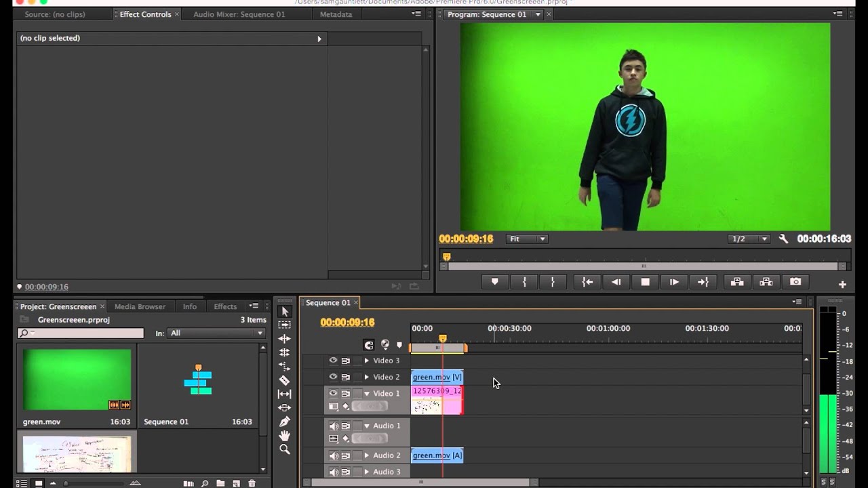868x488 pixels.
Task: Open the 'In: All' search scope dropdown
Action: click(216, 333)
